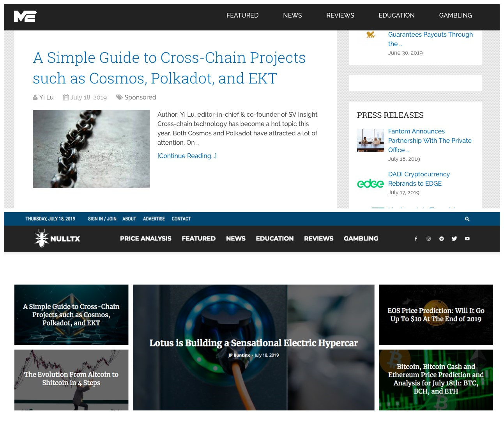
Task: Select EDUCATION in the NullTX menu
Action: pos(275,238)
